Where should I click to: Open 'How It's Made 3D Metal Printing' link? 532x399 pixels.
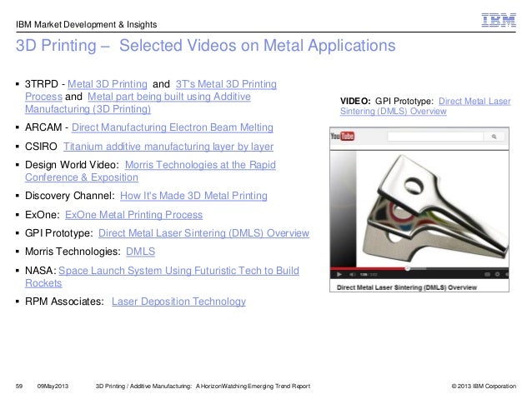(193, 196)
